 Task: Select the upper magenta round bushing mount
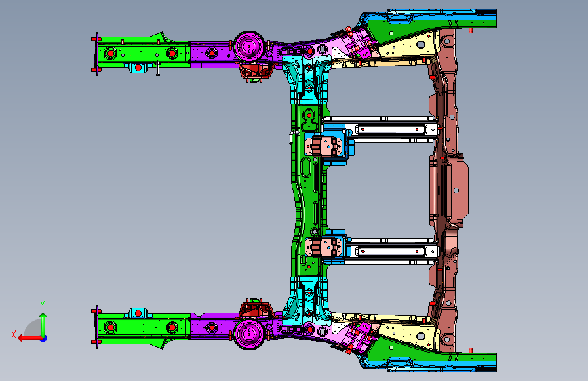(x=249, y=47)
